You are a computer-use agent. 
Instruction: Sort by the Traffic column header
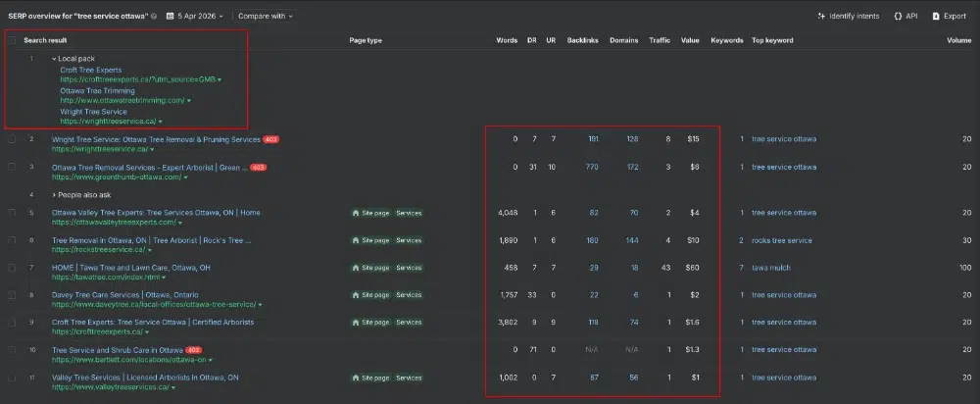click(660, 40)
